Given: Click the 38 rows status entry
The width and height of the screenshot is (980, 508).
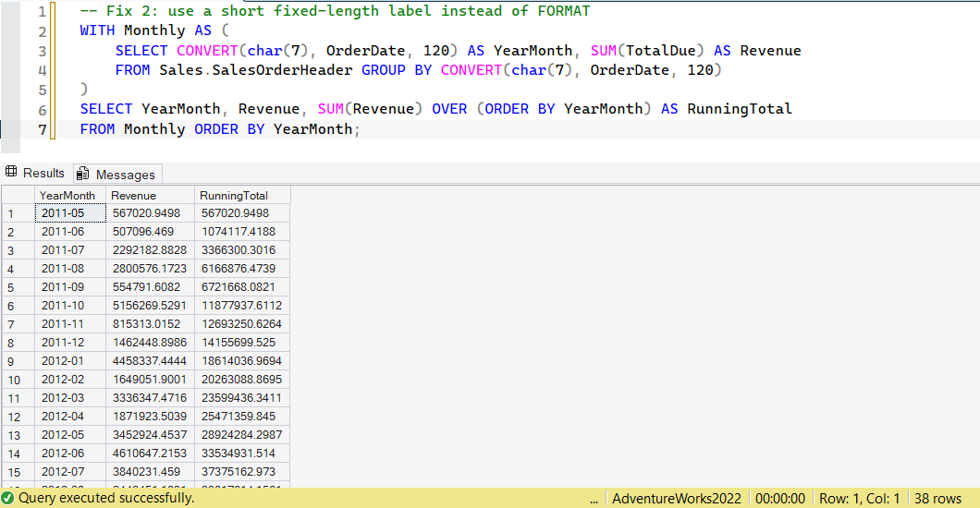Looking at the screenshot, I should [937, 499].
